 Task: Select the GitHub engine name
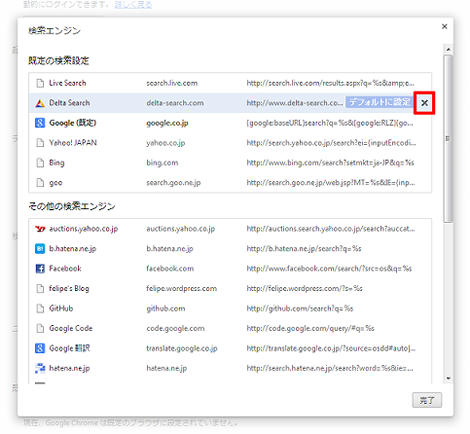[61, 308]
